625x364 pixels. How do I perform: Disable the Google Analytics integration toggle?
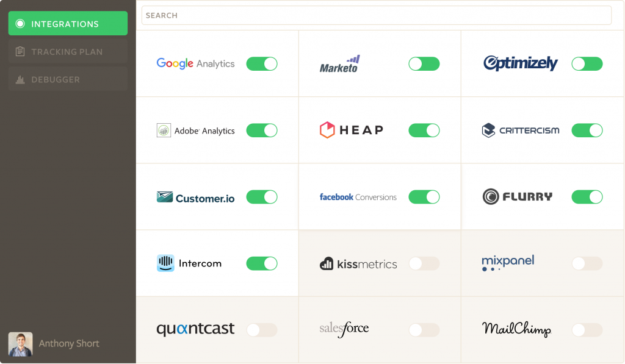[262, 64]
